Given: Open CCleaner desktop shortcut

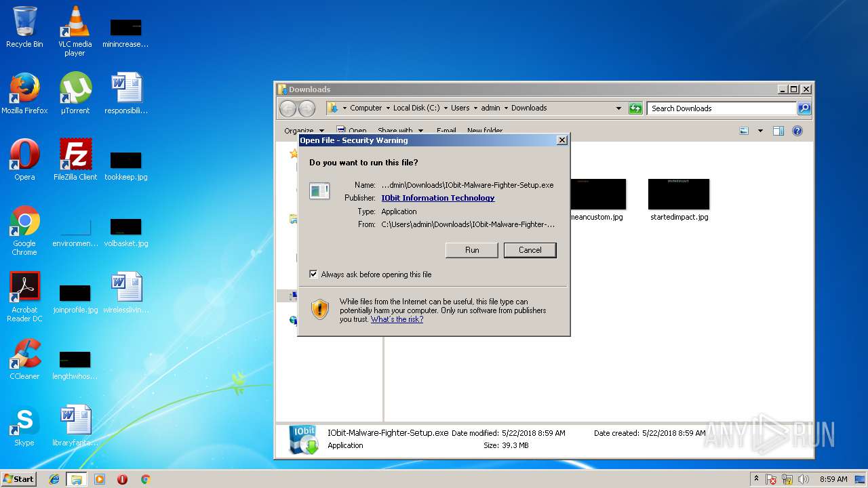Looking at the screenshot, I should coord(24,359).
